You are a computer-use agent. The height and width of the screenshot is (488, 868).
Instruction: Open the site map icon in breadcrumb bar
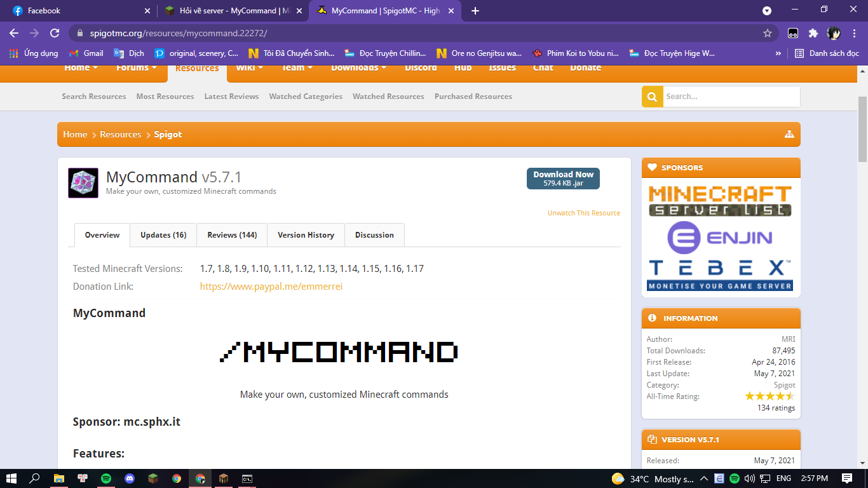pyautogui.click(x=789, y=134)
